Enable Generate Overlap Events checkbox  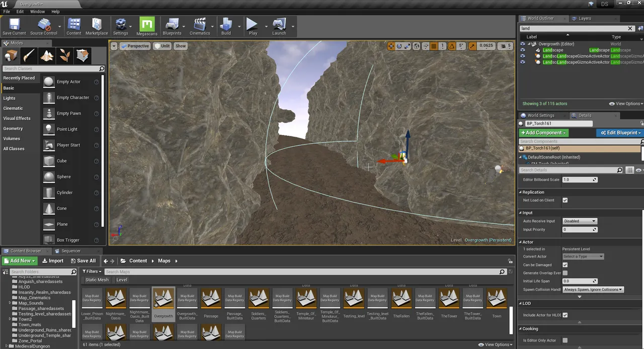[x=565, y=273]
